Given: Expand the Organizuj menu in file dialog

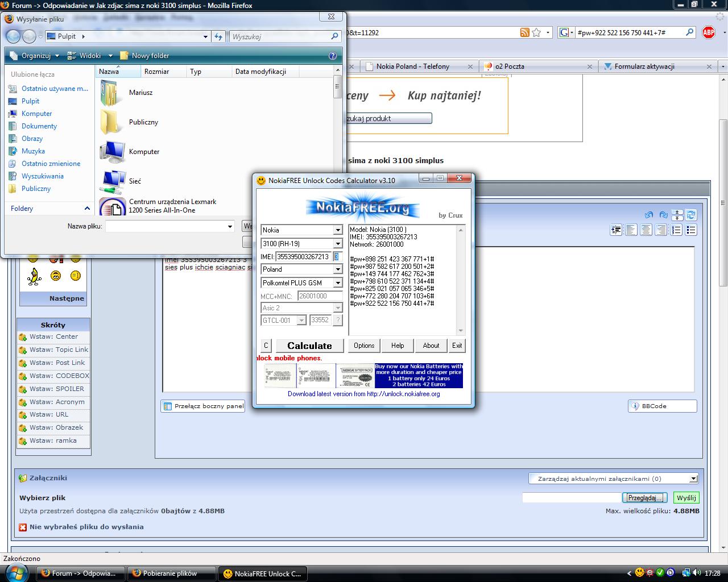Looking at the screenshot, I should pos(34,56).
